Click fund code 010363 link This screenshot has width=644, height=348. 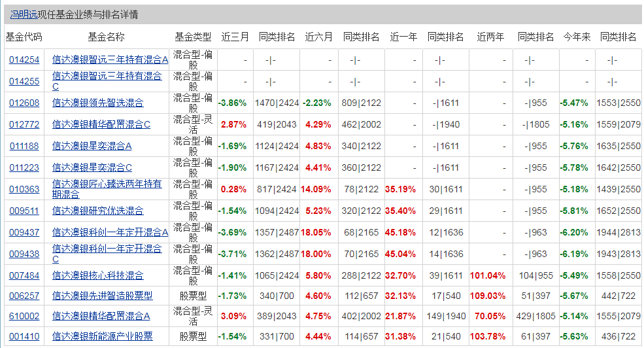(x=24, y=190)
